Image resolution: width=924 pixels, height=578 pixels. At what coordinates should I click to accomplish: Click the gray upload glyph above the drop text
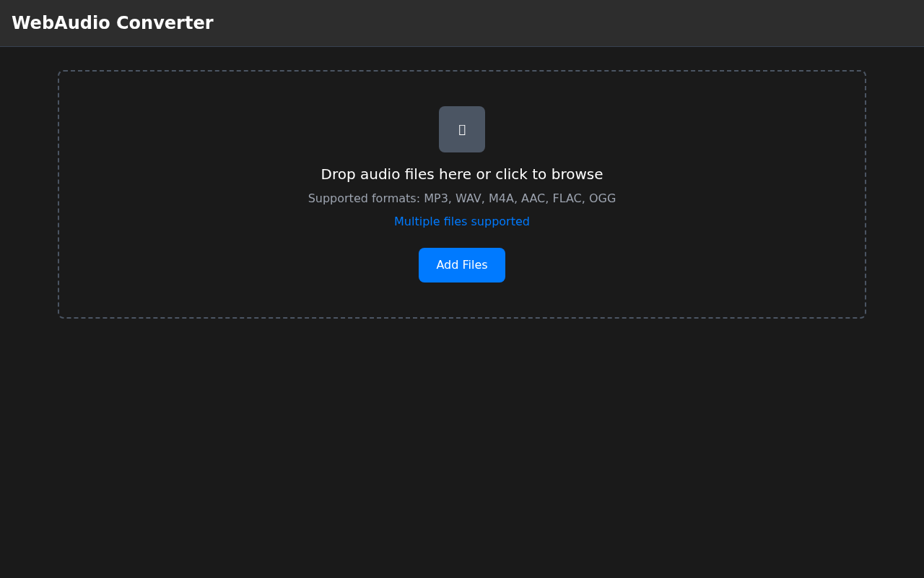coord(462,129)
